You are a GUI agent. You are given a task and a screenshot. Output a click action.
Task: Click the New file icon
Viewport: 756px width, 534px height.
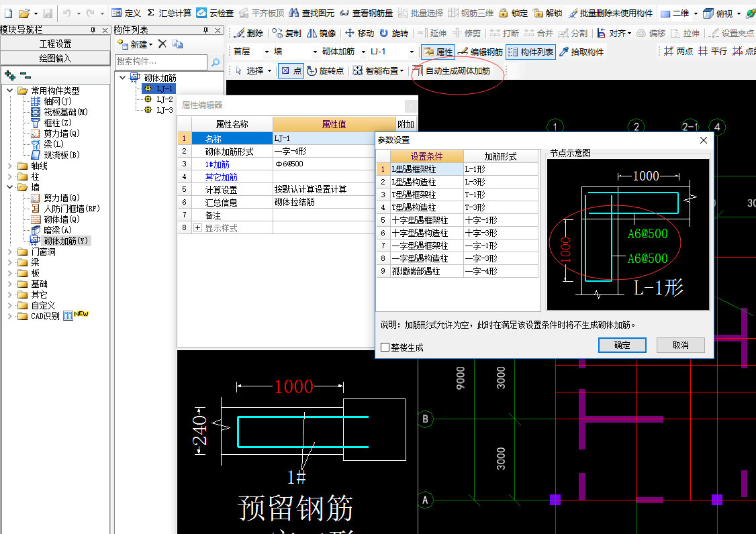[x=8, y=13]
